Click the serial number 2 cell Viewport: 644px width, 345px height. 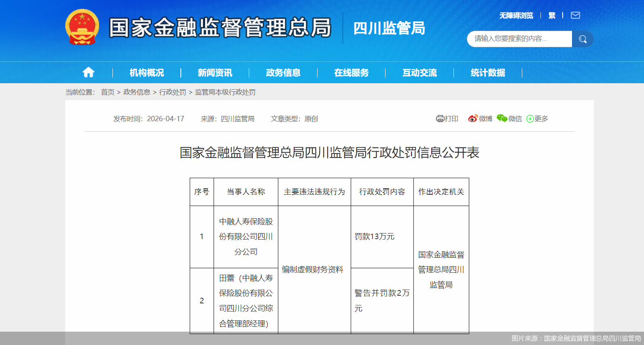[202, 301]
